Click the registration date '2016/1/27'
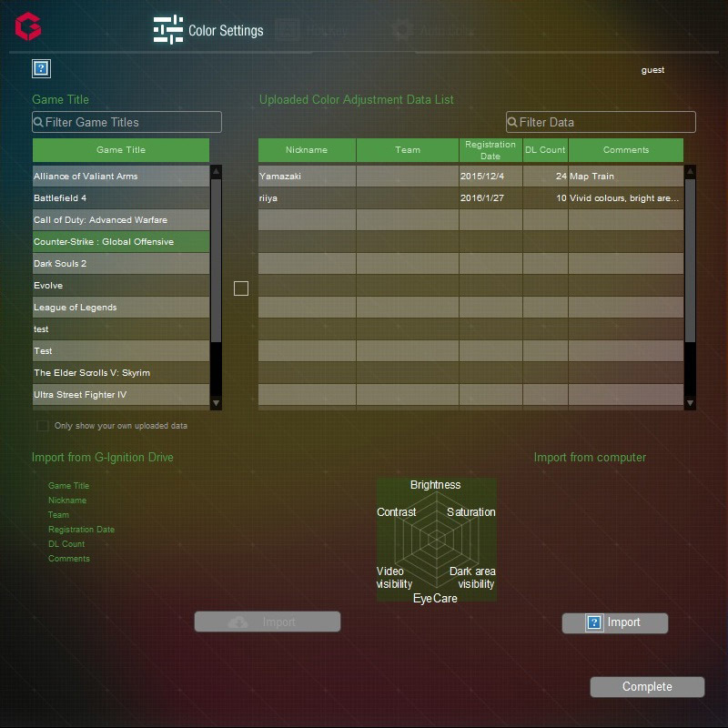Screen dimensions: 728x728 tap(490, 197)
